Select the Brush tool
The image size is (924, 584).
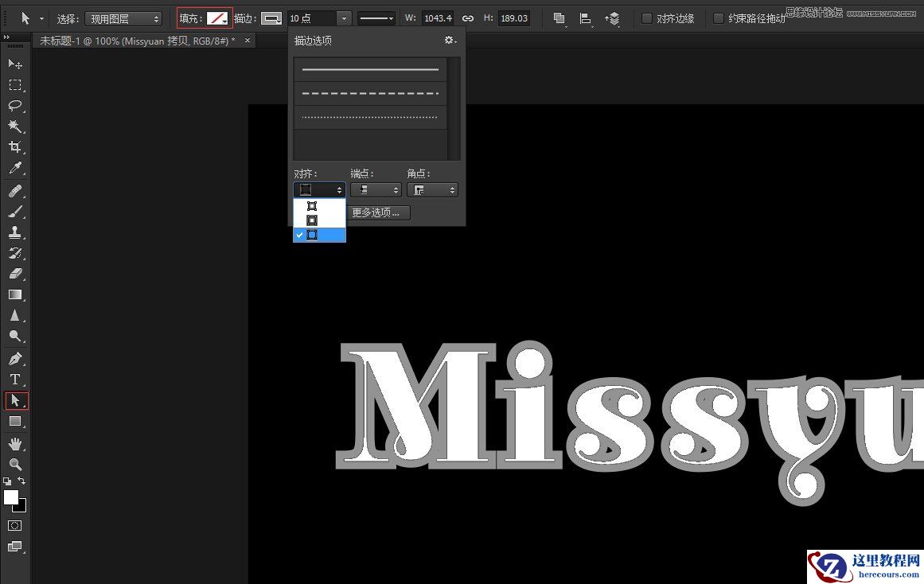(14, 212)
